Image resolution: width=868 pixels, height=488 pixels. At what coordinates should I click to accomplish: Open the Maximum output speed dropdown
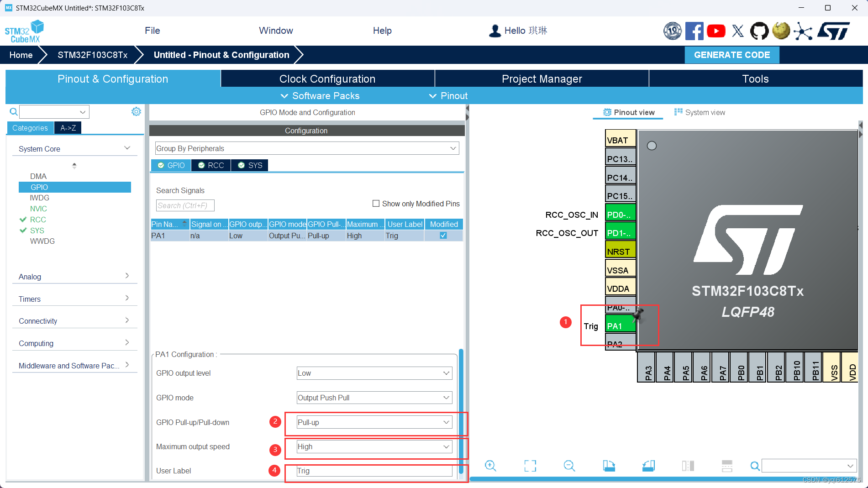[374, 446]
